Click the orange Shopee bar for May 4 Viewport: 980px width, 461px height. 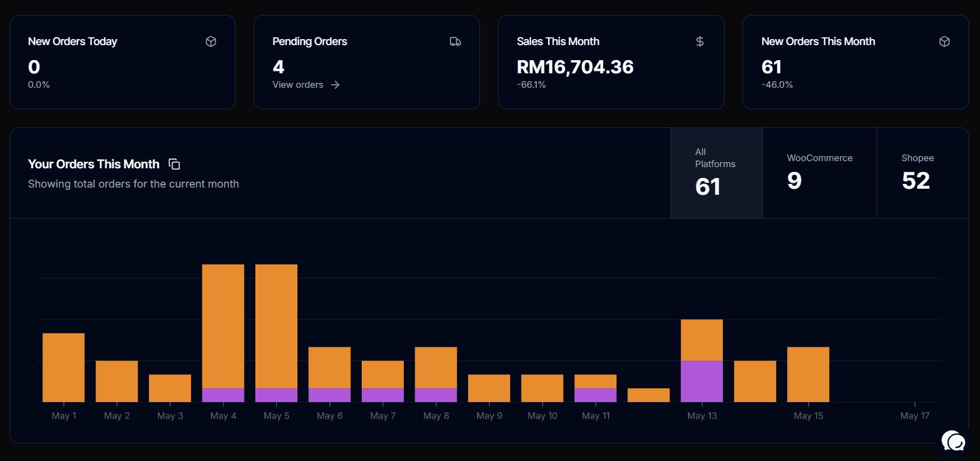[223, 326]
